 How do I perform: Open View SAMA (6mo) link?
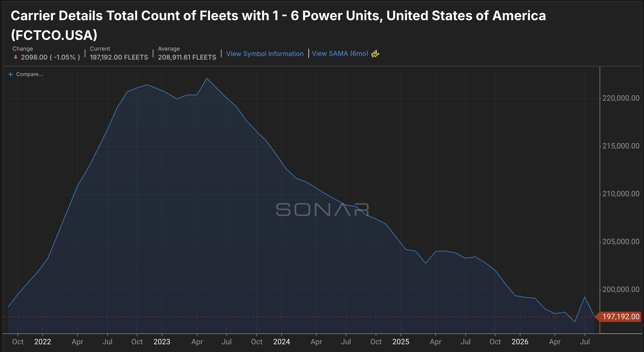click(x=340, y=53)
